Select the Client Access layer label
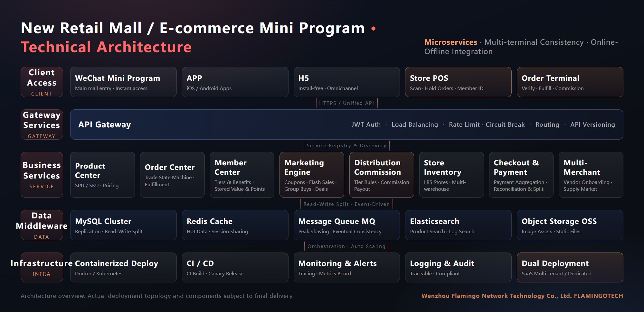644x312 pixels. [x=42, y=82]
